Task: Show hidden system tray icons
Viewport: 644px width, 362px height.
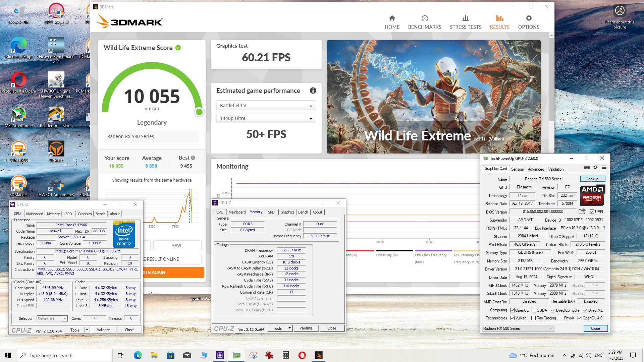Action: tap(564, 355)
